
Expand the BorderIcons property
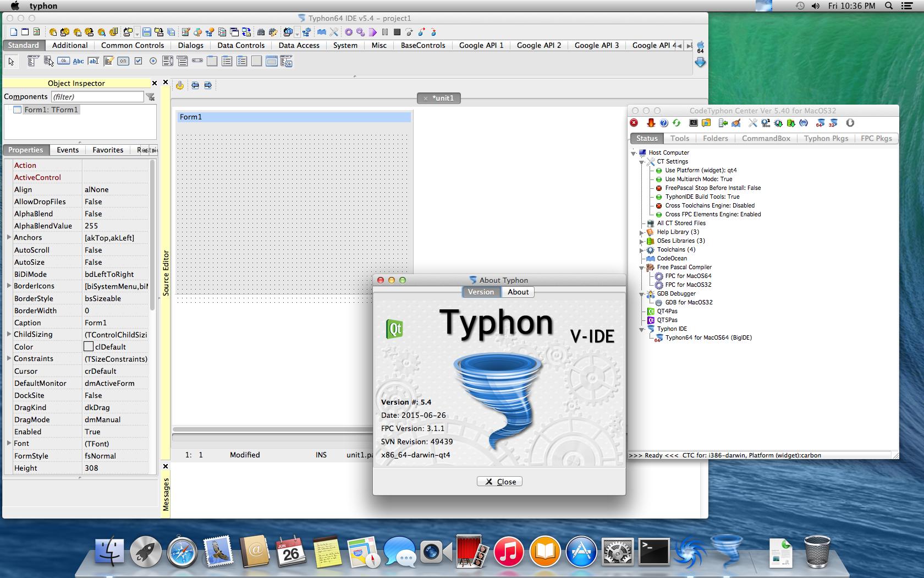[9, 286]
